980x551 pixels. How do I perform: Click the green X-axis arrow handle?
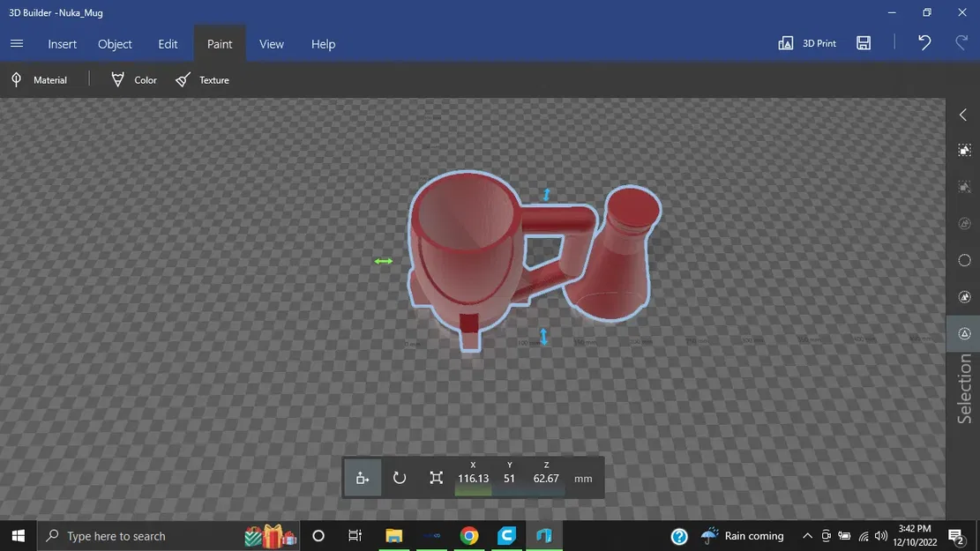[x=383, y=261]
